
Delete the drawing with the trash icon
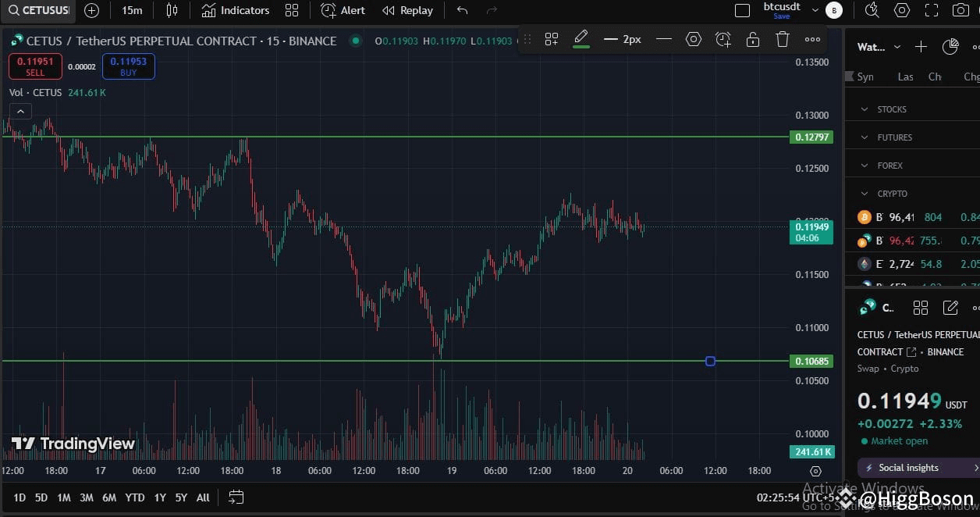click(782, 39)
